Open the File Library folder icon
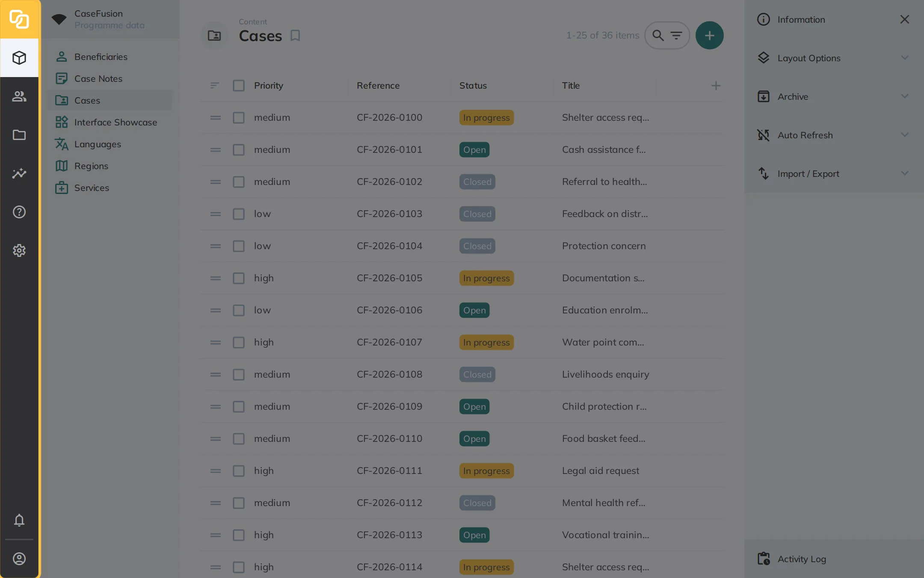 (19, 135)
